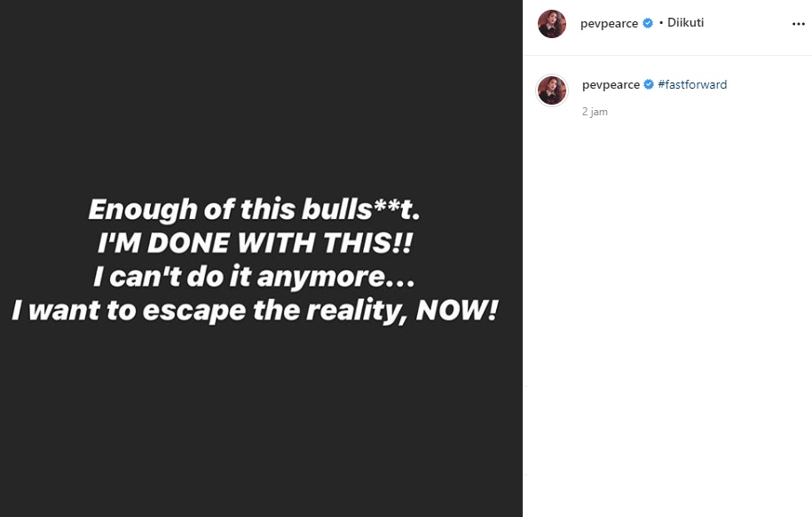Unfollow pevpearce via the Diikuti button

[x=686, y=22]
